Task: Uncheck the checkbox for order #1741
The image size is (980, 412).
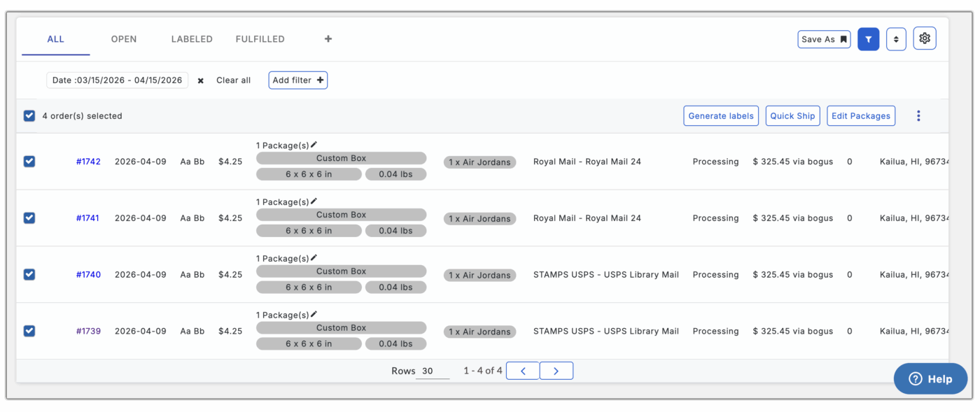Action: [29, 218]
